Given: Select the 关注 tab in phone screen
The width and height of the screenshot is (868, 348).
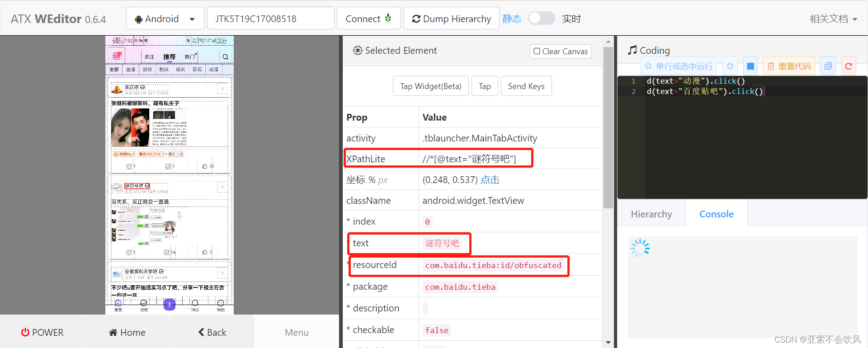Looking at the screenshot, I should tap(149, 57).
